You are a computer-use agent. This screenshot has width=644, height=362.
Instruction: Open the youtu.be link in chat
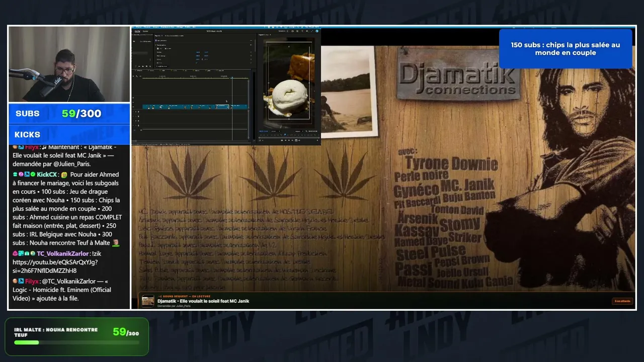(55, 266)
